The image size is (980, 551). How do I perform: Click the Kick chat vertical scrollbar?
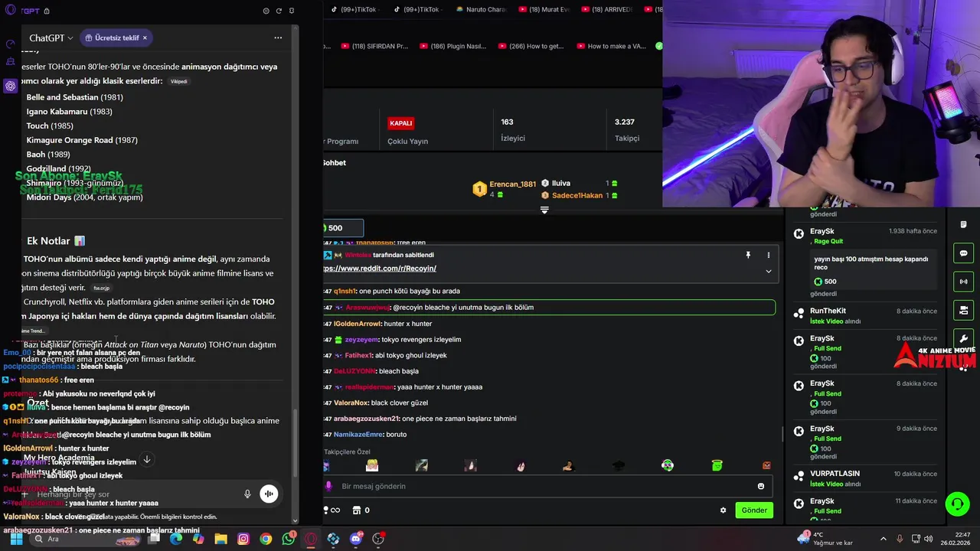point(782,434)
